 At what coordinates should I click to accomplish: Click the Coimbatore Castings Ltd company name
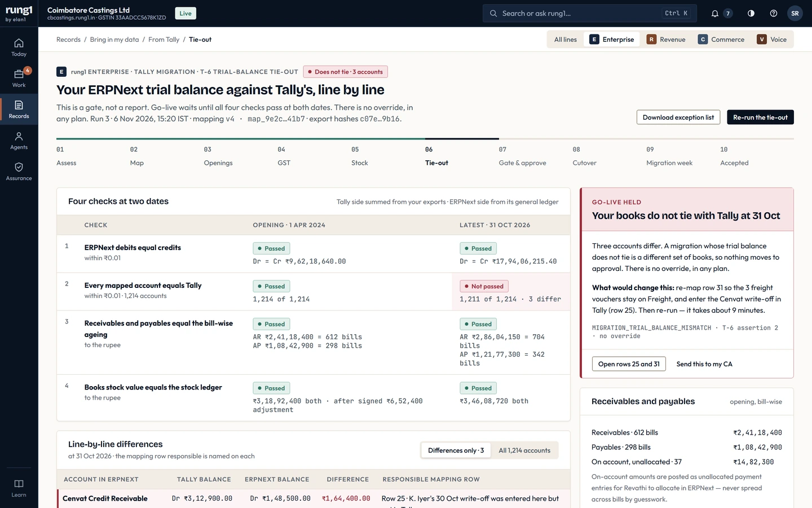click(x=89, y=10)
